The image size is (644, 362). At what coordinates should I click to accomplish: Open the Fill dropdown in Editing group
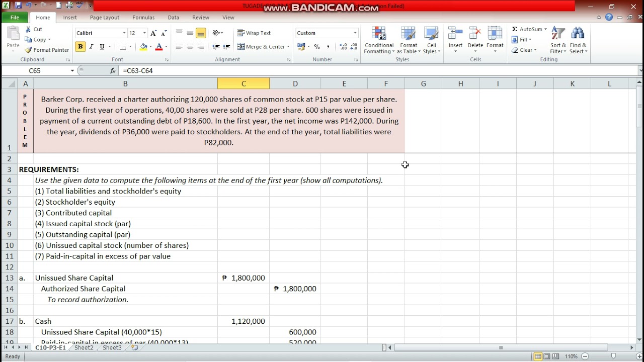click(x=521, y=40)
